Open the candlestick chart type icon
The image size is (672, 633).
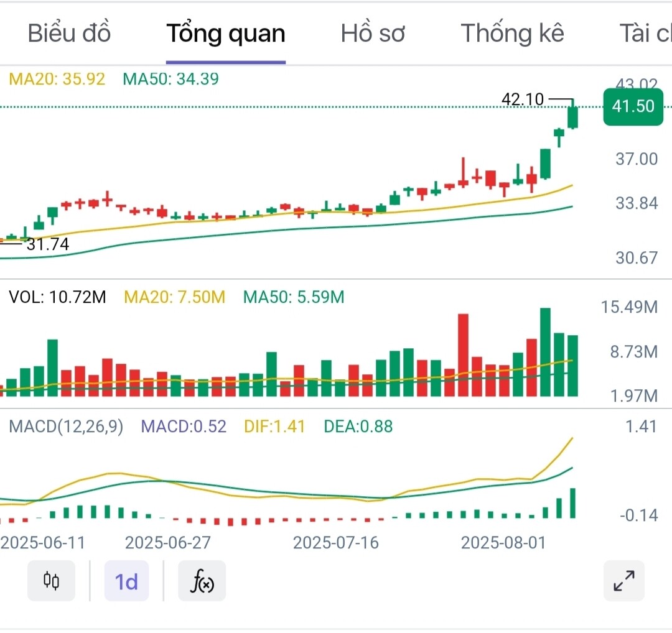pyautogui.click(x=51, y=581)
